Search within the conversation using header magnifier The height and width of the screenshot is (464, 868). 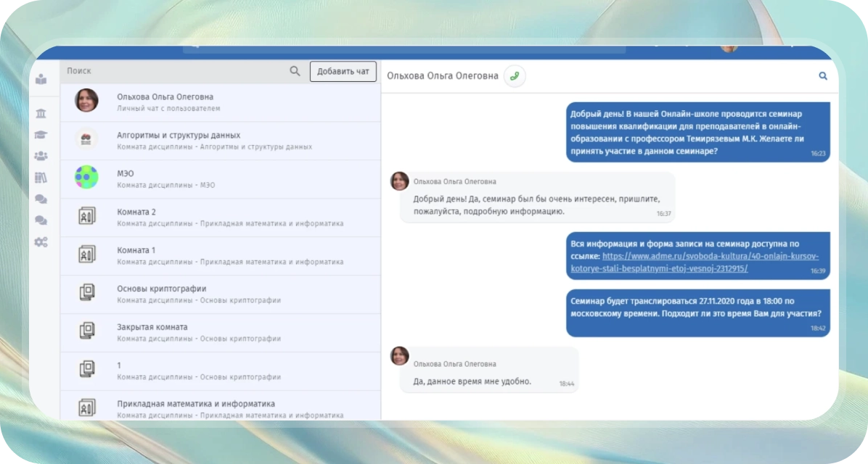(x=823, y=76)
